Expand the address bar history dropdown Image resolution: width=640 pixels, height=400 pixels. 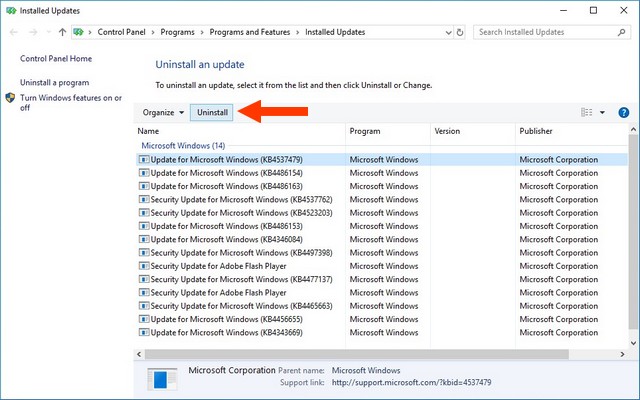pos(449,32)
